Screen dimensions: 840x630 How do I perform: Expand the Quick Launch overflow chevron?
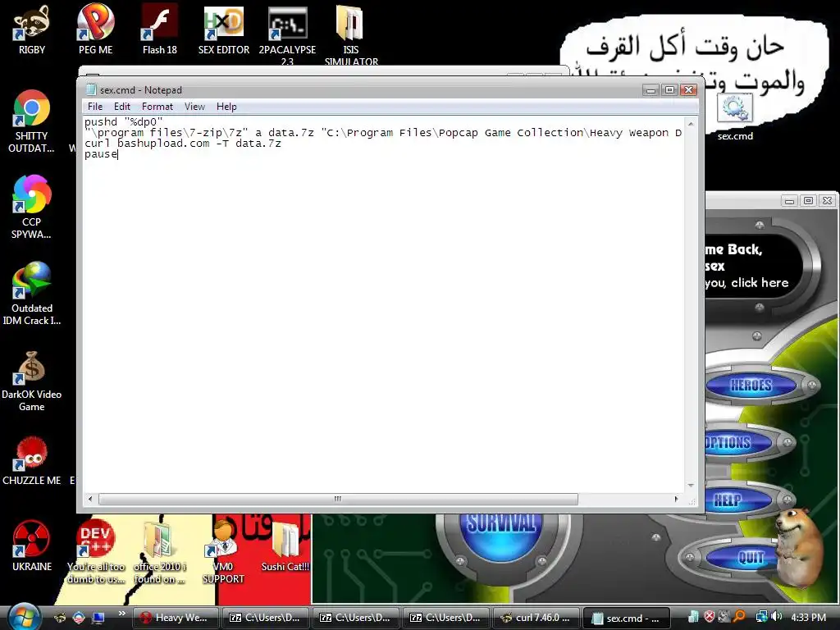[x=121, y=614]
